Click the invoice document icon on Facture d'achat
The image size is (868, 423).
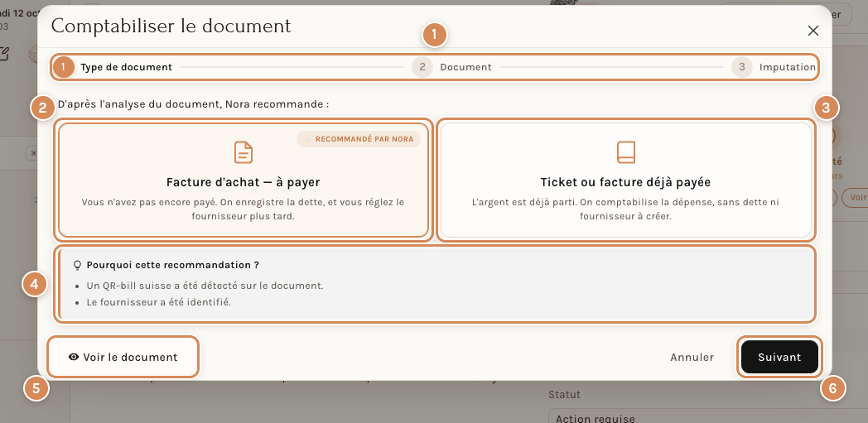click(x=244, y=152)
